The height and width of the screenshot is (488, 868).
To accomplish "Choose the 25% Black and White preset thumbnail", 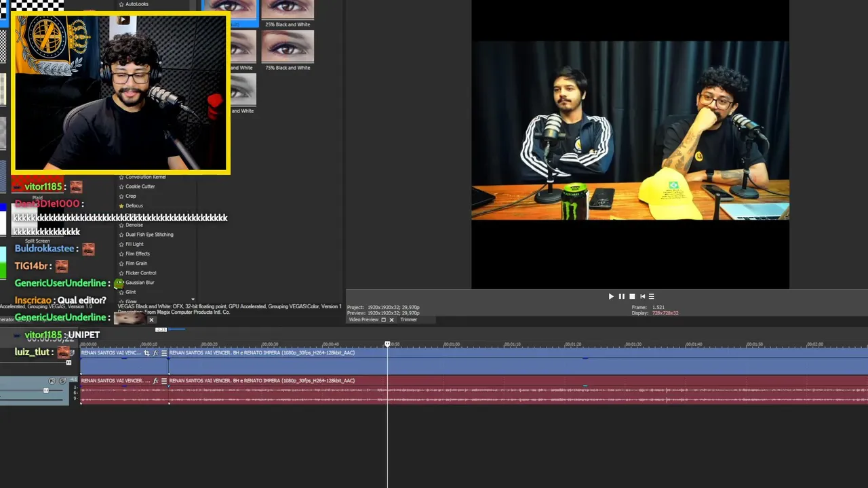I will [288, 10].
